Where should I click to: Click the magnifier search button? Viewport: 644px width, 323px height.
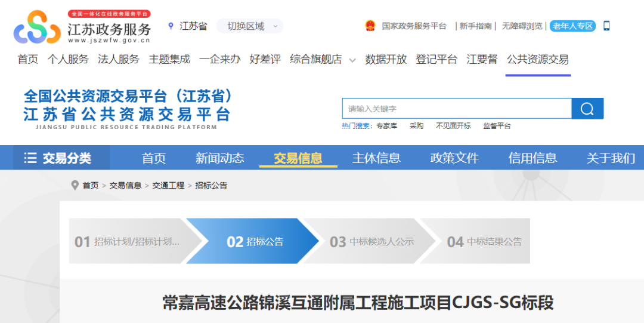[x=587, y=109]
